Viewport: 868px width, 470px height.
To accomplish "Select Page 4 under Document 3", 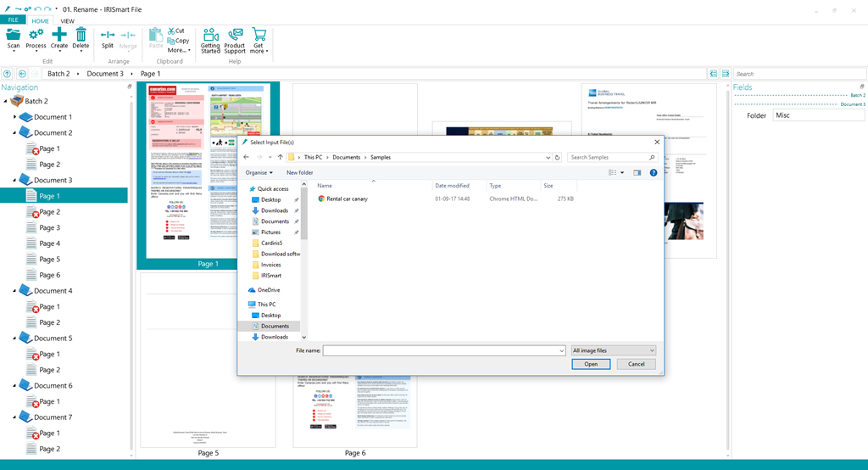I will point(49,243).
